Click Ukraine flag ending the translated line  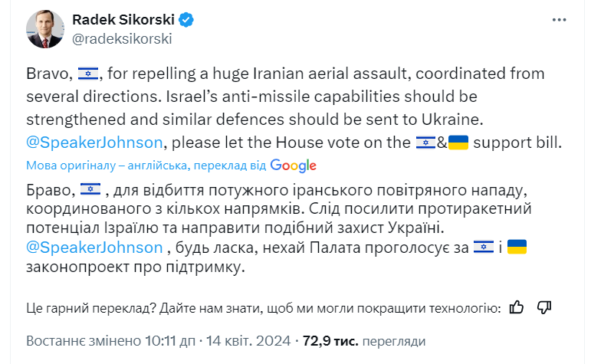(517, 247)
